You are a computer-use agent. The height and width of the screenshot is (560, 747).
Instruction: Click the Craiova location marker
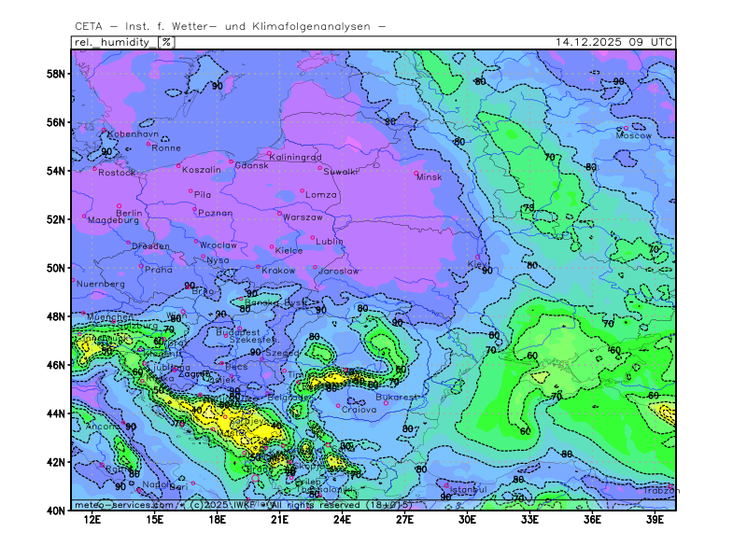[338, 405]
